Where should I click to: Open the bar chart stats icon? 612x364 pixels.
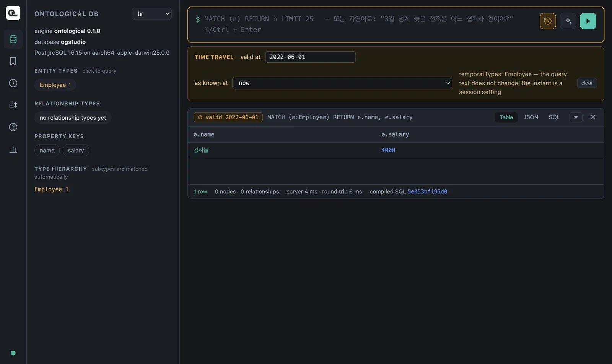(13, 149)
